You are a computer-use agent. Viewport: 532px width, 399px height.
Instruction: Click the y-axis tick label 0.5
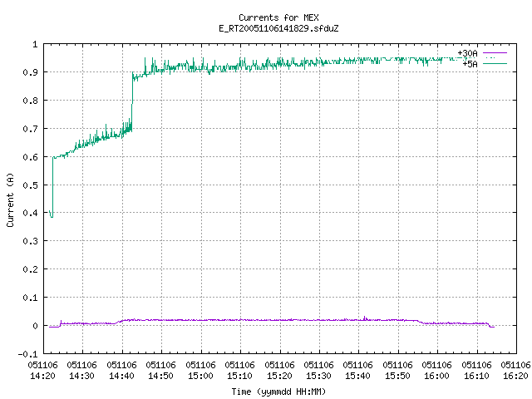30,185
